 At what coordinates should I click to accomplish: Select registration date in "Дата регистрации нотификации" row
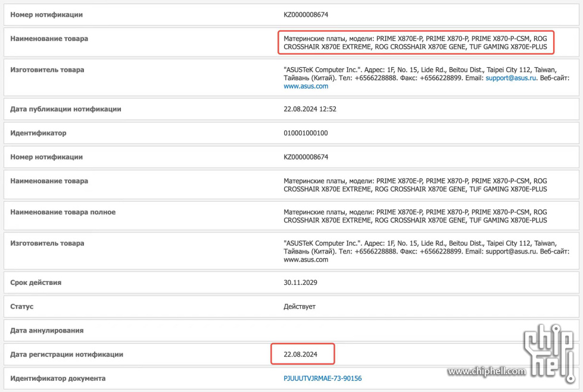coord(300,355)
